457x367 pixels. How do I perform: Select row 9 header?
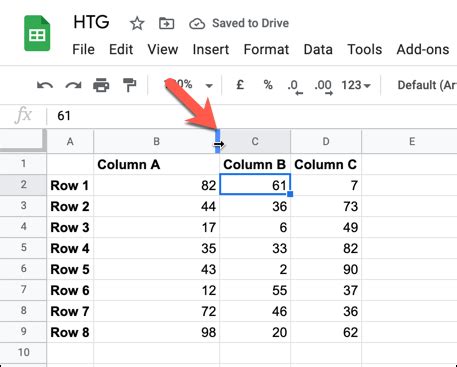pos(23,332)
